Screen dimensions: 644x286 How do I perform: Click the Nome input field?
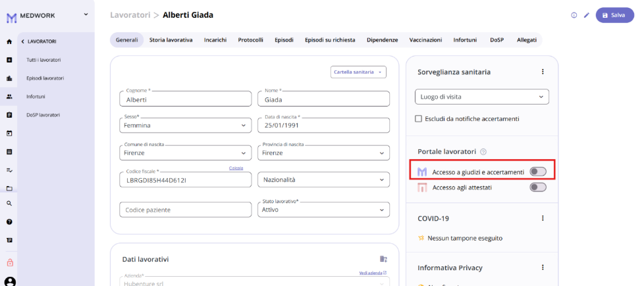[x=323, y=99]
